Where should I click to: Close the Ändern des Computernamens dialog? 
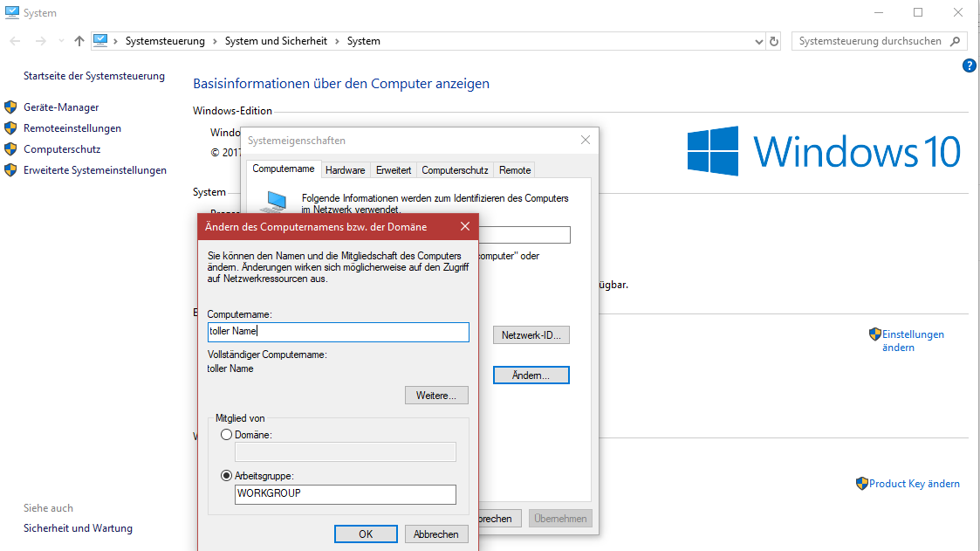[x=465, y=226]
